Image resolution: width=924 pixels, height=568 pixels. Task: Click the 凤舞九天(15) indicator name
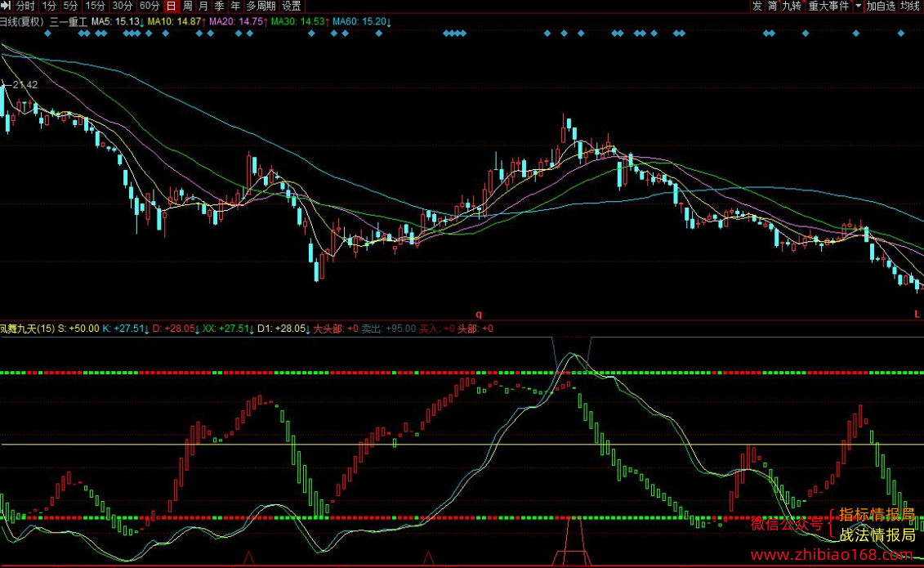click(x=27, y=329)
